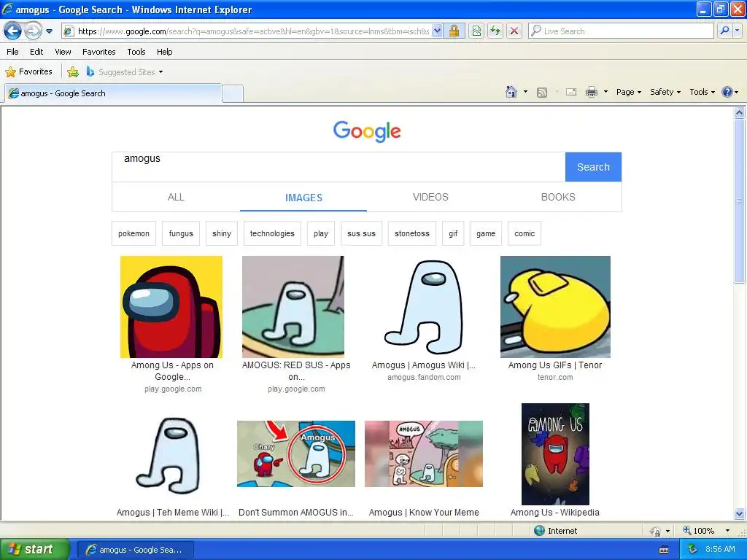Screen dimensions: 747x560
Task: Expand the Home button dropdown arrow
Action: pyautogui.click(x=525, y=92)
